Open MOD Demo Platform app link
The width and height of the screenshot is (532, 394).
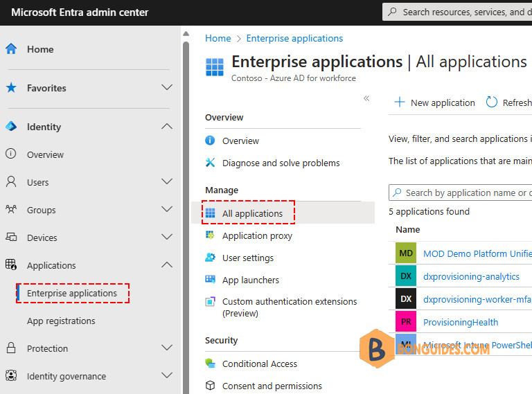(477, 253)
